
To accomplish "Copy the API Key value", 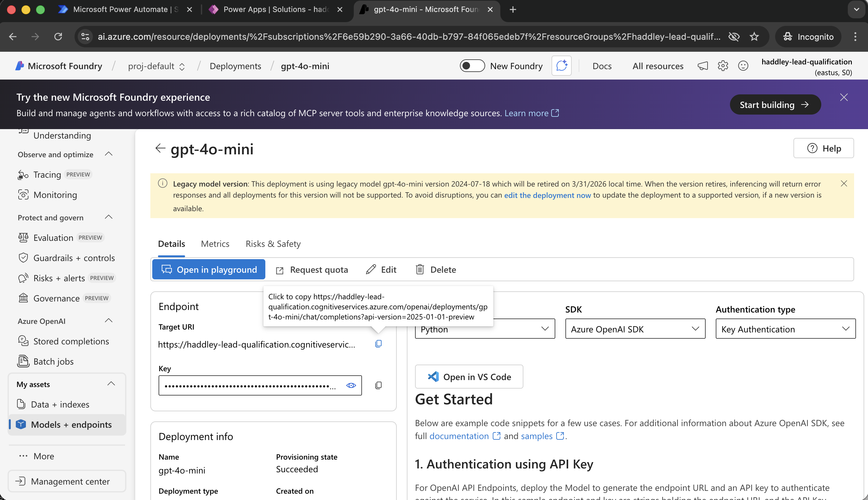I will coord(378,385).
